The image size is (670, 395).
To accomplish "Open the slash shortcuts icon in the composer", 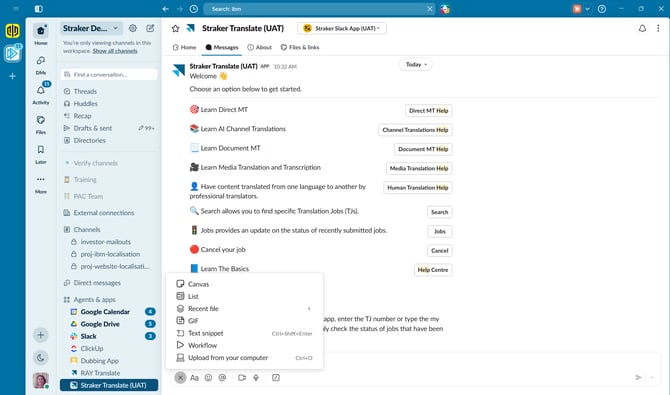I will tap(276, 377).
